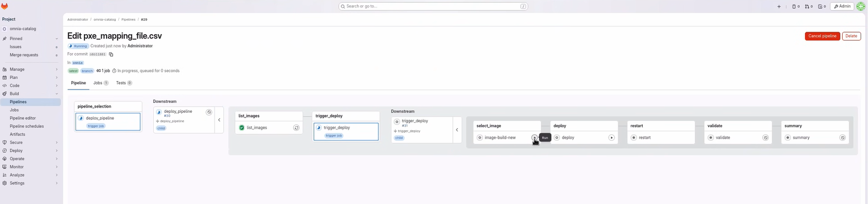Click the restart job name
Screen dimensions: 868x204
(x=645, y=138)
